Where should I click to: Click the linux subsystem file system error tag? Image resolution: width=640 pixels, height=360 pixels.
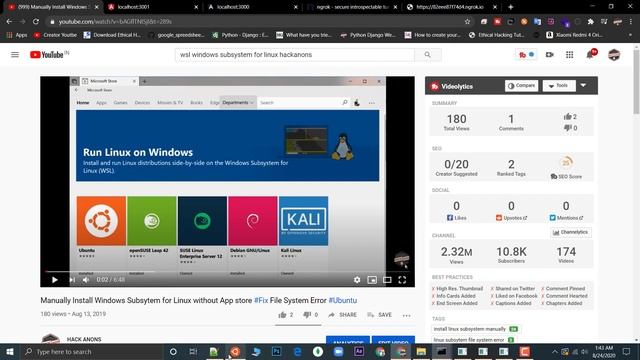click(x=473, y=340)
